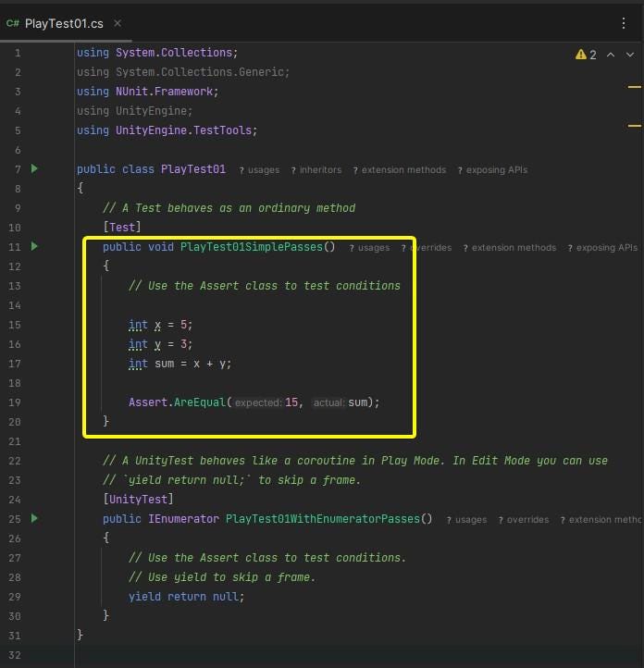Click 'int sum = x + y;' line
This screenshot has width=644, height=668.
tap(180, 364)
